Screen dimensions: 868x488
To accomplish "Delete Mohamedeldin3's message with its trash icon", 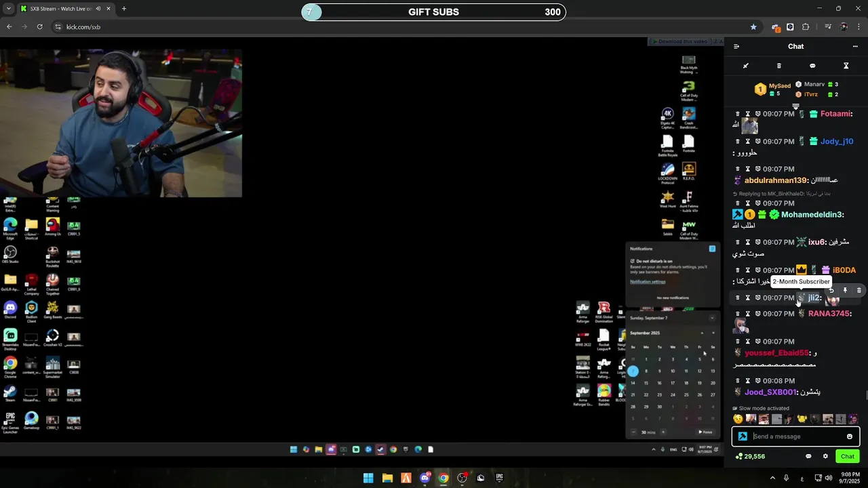I will tap(738, 203).
